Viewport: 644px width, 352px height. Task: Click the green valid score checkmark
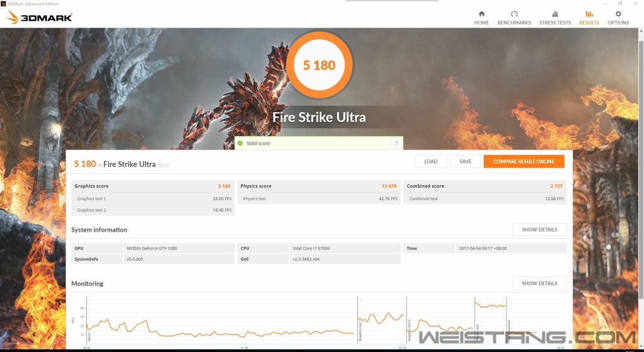tap(240, 143)
